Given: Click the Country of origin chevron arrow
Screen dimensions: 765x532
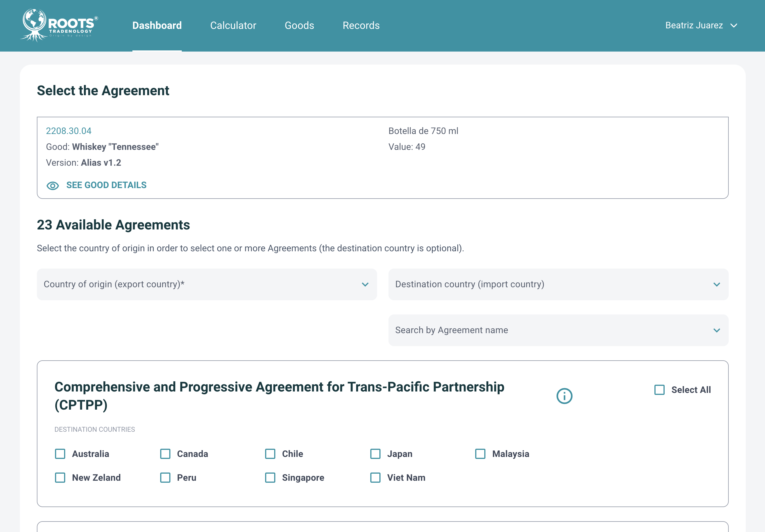Looking at the screenshot, I should [x=365, y=284].
